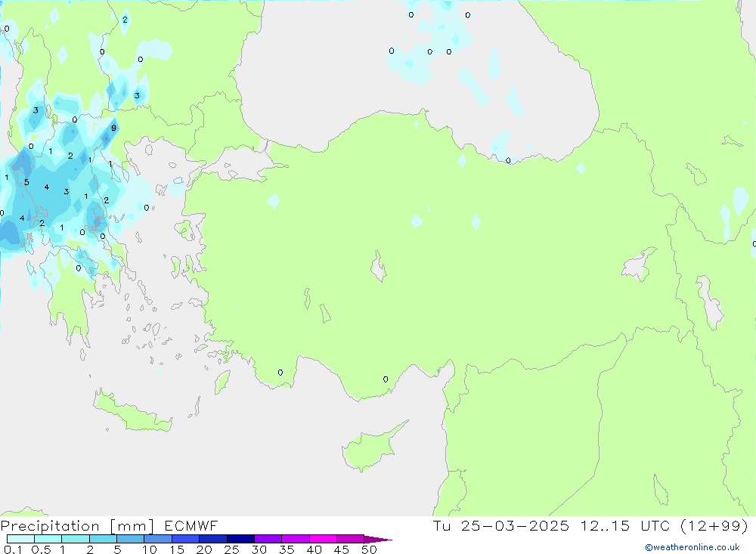Click the purple over-50 legend arrow tip
756x554 pixels.
(378, 540)
